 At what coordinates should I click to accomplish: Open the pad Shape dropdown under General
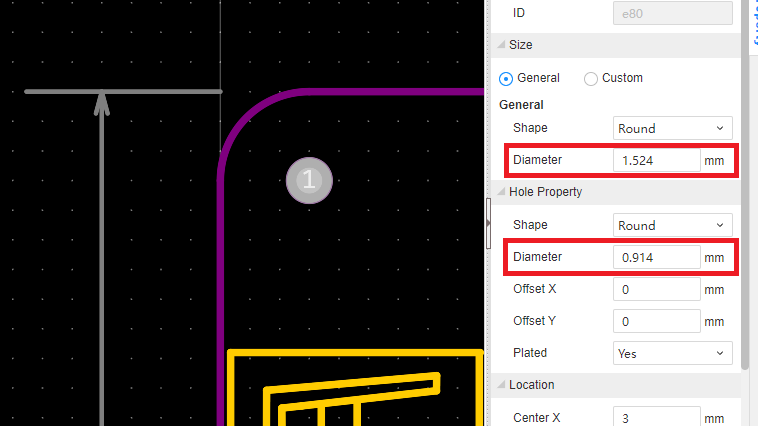tap(672, 128)
